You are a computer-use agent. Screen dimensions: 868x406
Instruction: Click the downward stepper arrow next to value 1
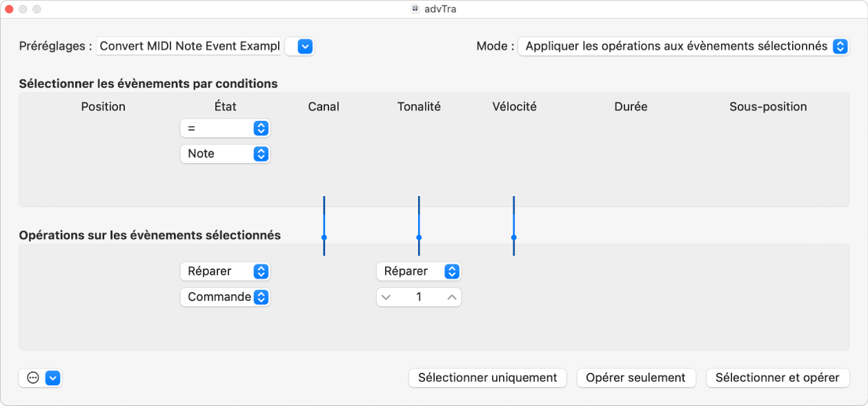[386, 297]
